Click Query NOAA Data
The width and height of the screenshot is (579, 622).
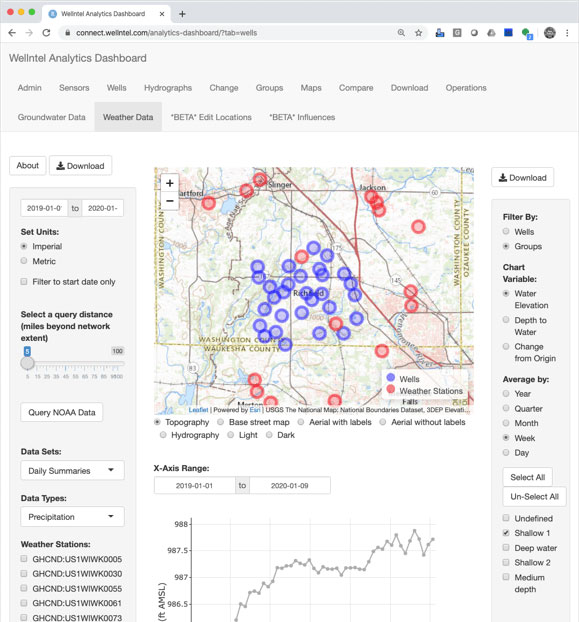[62, 413]
